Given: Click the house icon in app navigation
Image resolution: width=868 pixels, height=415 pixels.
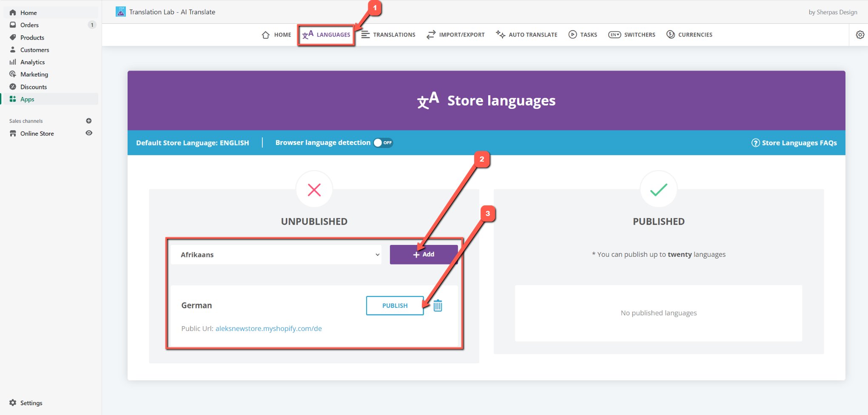Looking at the screenshot, I should point(266,35).
